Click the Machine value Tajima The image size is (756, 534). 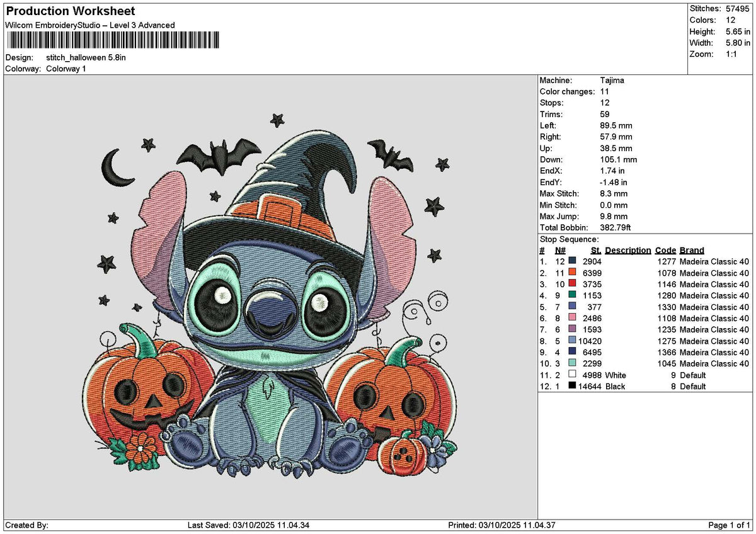(x=612, y=81)
